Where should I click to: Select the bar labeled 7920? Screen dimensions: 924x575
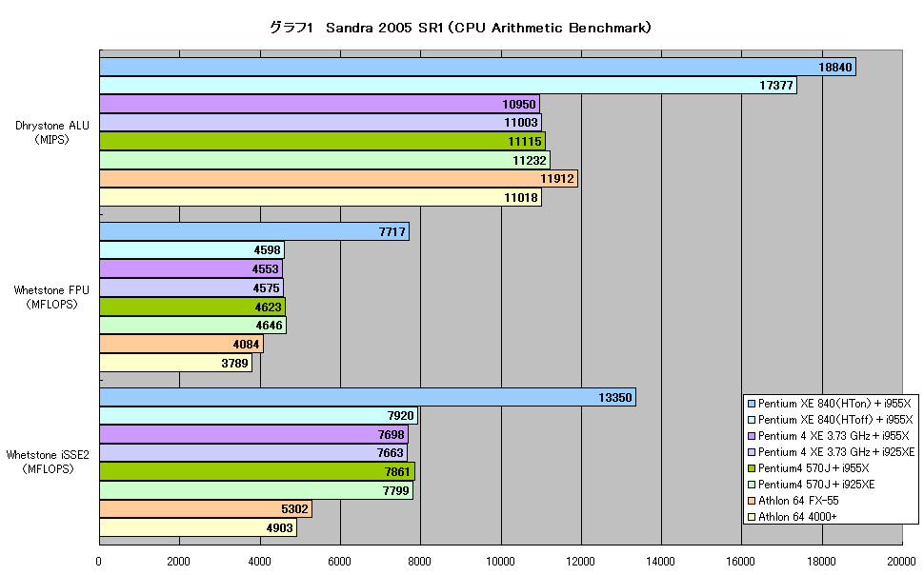pyautogui.click(x=259, y=415)
